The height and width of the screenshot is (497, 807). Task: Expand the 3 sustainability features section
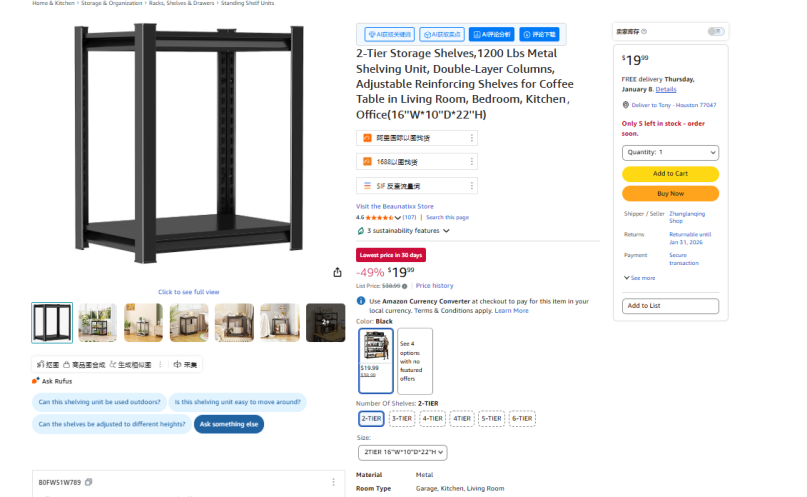point(404,230)
